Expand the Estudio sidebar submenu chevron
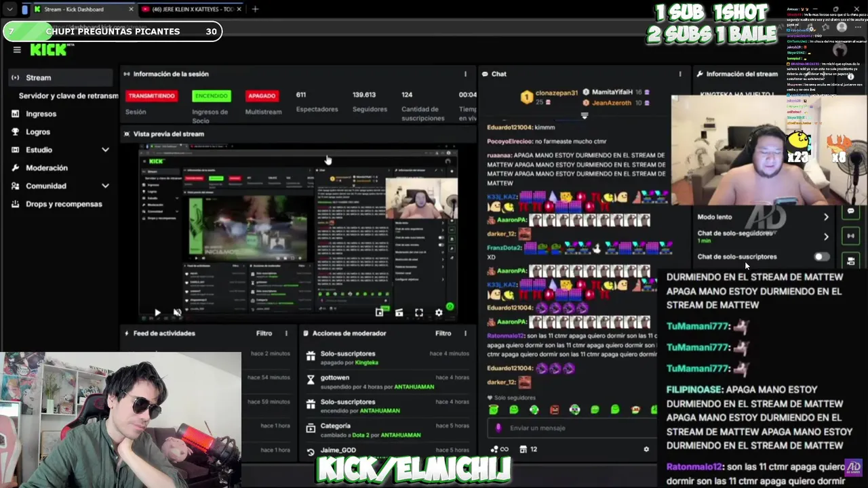The image size is (868, 488). tap(105, 150)
